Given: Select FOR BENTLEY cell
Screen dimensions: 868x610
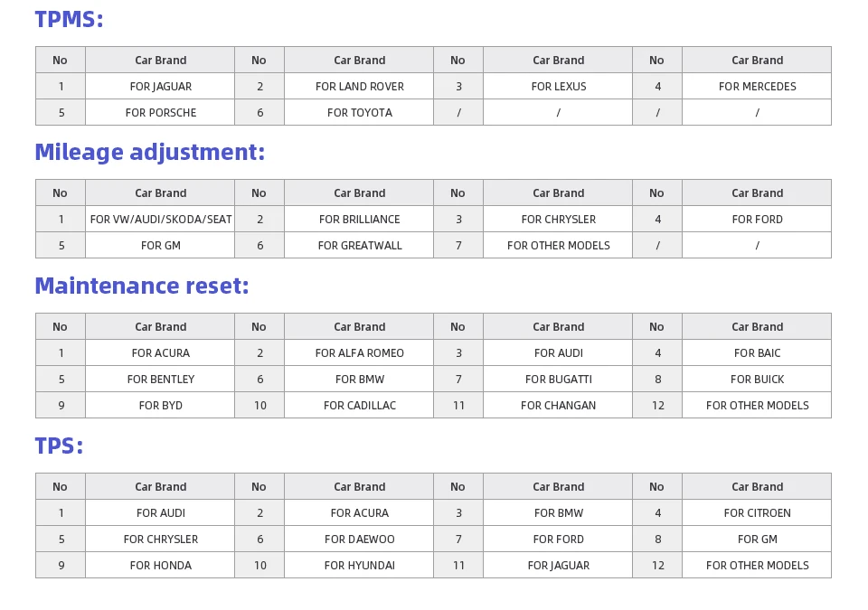Looking at the screenshot, I should click(x=160, y=380).
